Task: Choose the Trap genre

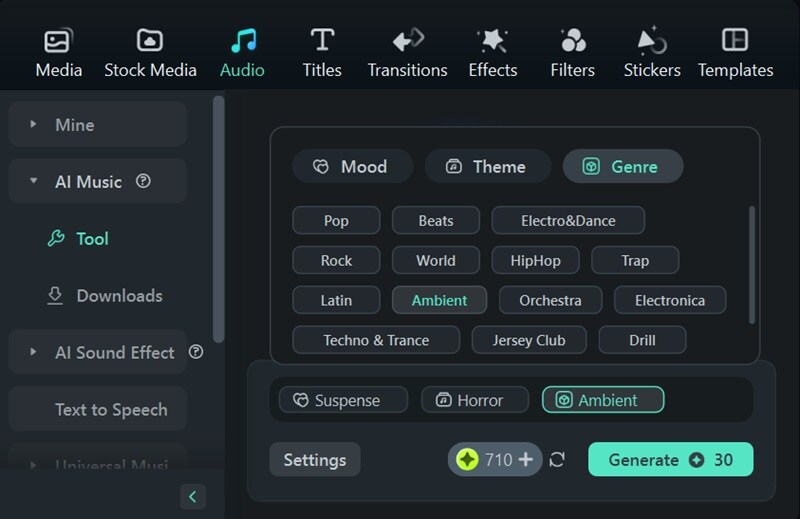Action: pos(635,260)
